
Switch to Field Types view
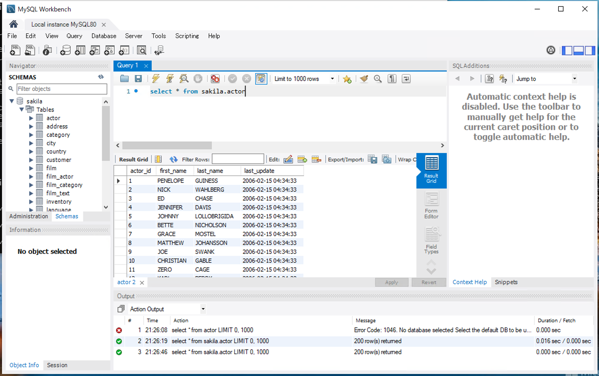pyautogui.click(x=431, y=240)
